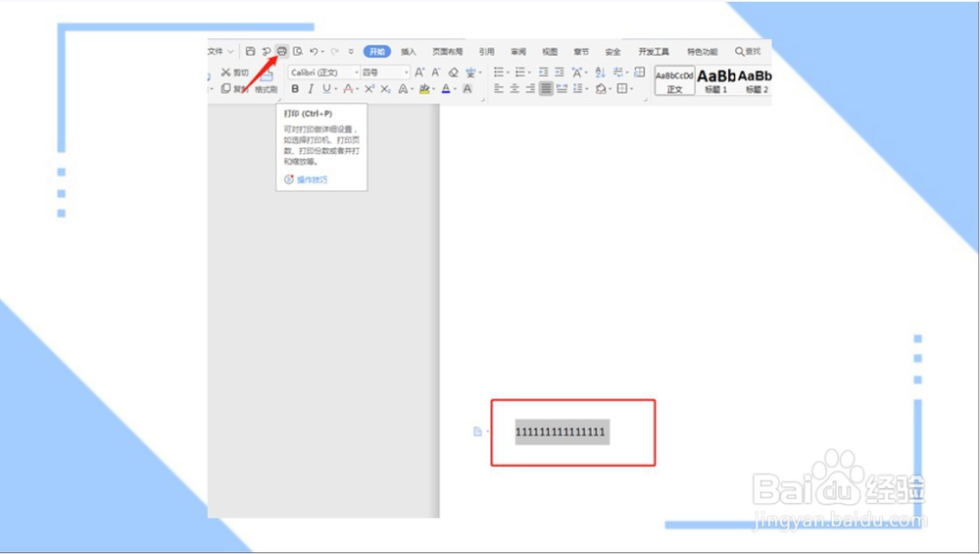The width and height of the screenshot is (980, 554).
Task: Open the 特色功能 tab
Action: [x=703, y=51]
